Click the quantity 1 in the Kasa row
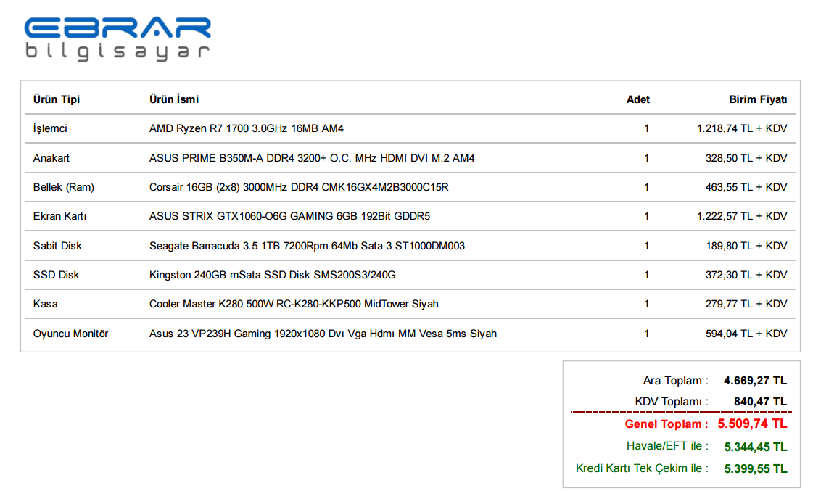The image size is (813, 504). pos(647,304)
